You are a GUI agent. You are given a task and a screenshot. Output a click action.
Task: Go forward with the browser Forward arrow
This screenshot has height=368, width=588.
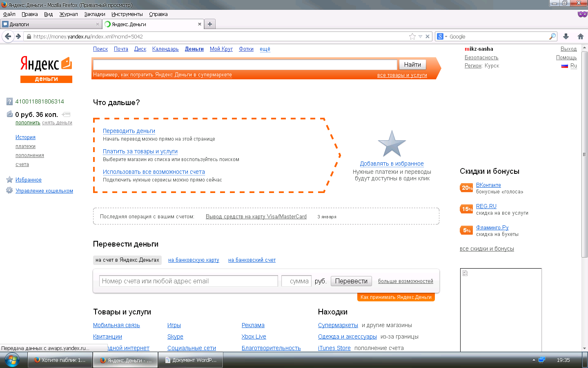coord(18,36)
